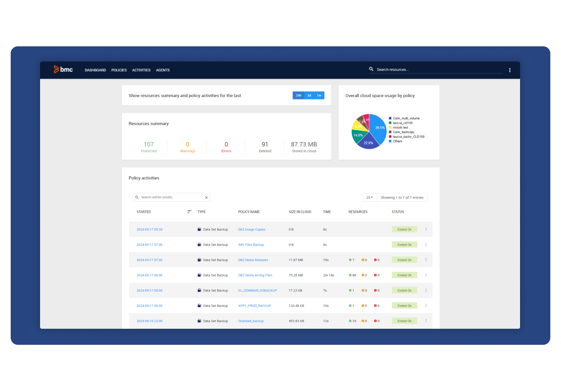Switch time range to 1w
Viewport: 561px width, 392px height.
click(319, 95)
